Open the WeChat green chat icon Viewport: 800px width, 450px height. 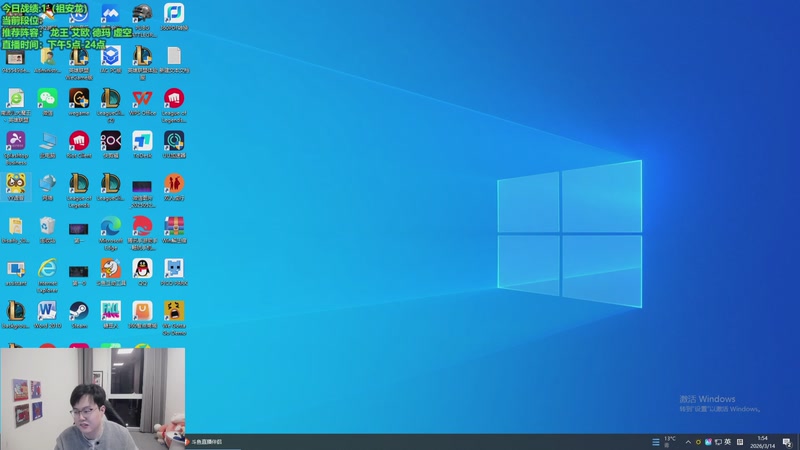pyautogui.click(x=47, y=98)
